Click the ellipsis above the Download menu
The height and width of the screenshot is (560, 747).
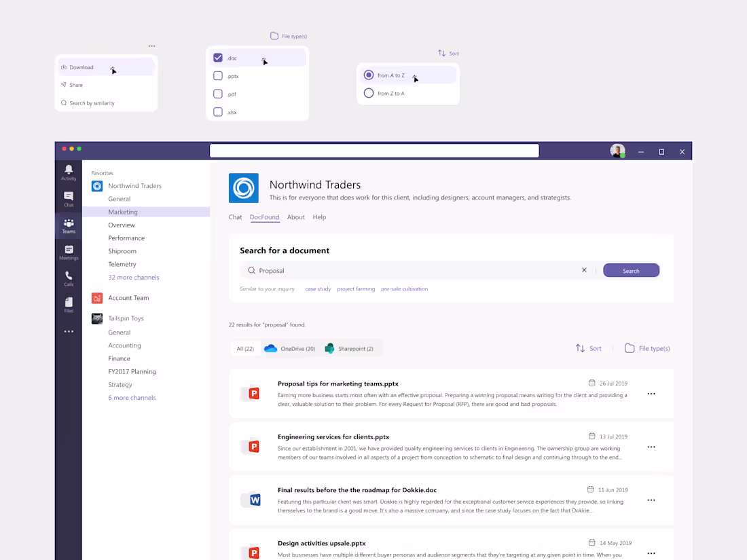click(x=151, y=46)
